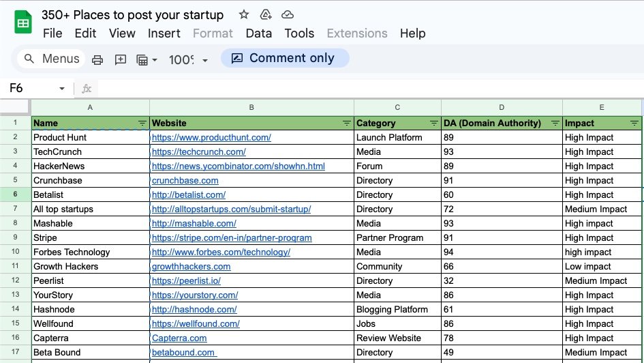Open the news.ycombinator.com/showhn.html link

(239, 166)
